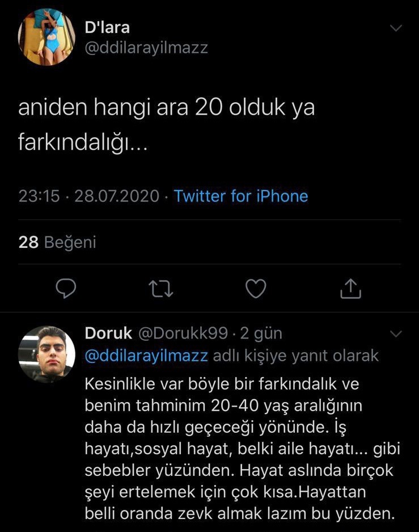Click the @ddilarayilmazz mention in Doruk's reply
This screenshot has width=419, height=532.
click(146, 356)
